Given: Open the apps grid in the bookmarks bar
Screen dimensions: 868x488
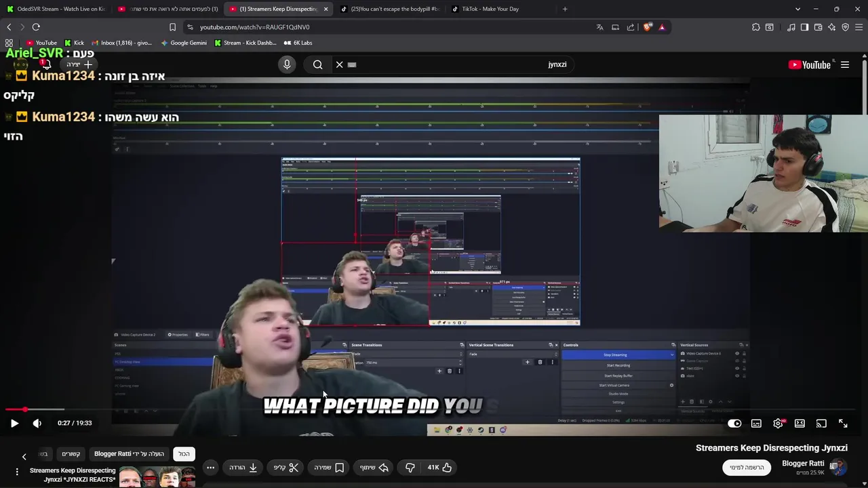Looking at the screenshot, I should pyautogui.click(x=9, y=43).
